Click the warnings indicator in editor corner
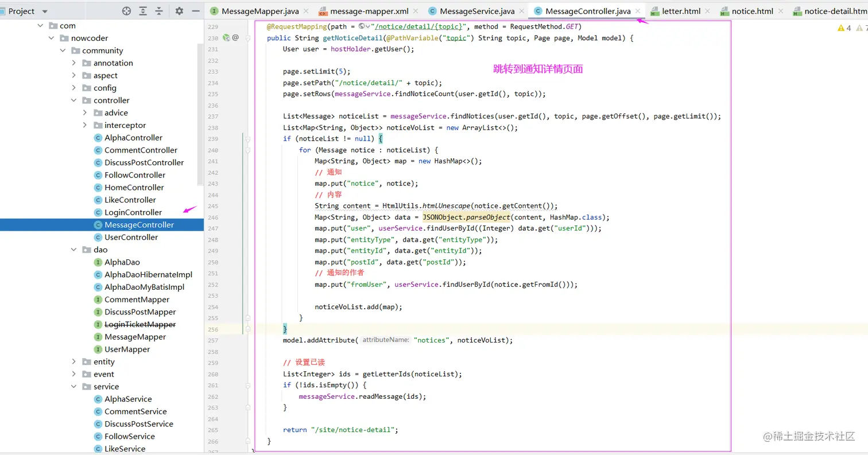868x455 pixels. pos(844,28)
